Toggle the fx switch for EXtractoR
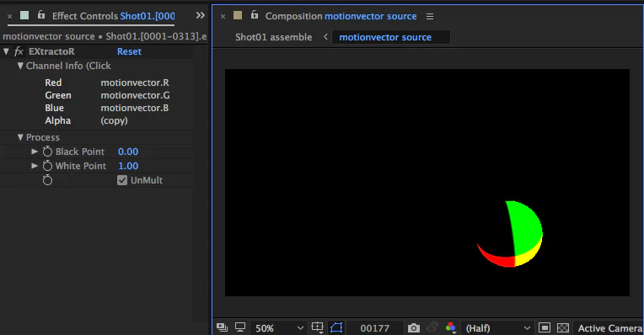Viewport: 644px width, 335px height. coord(19,51)
